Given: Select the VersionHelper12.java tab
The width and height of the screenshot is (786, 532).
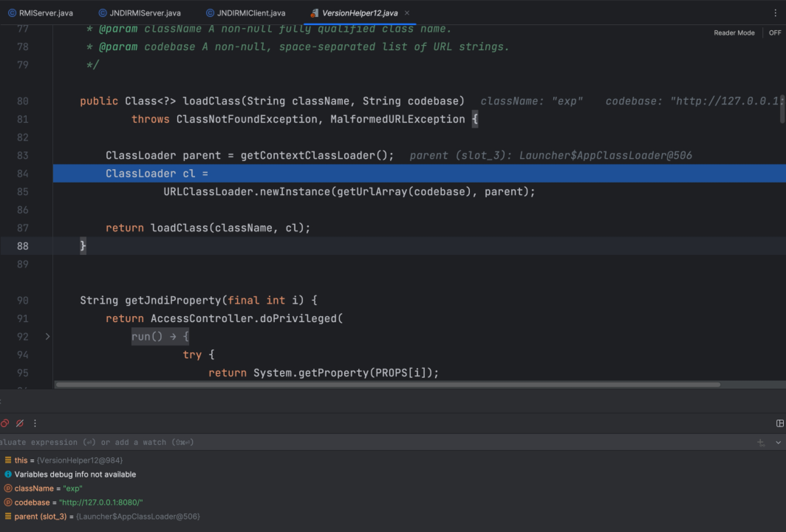Looking at the screenshot, I should (359, 13).
